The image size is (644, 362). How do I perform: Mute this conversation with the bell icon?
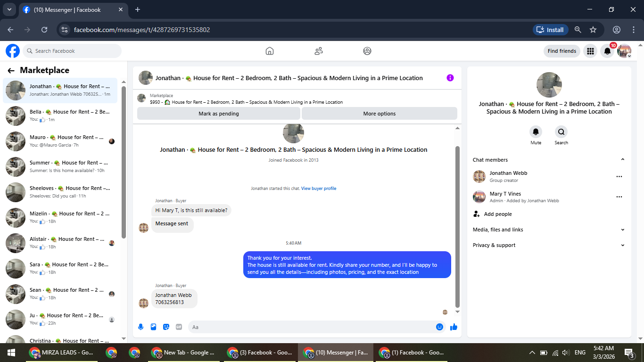(x=536, y=132)
